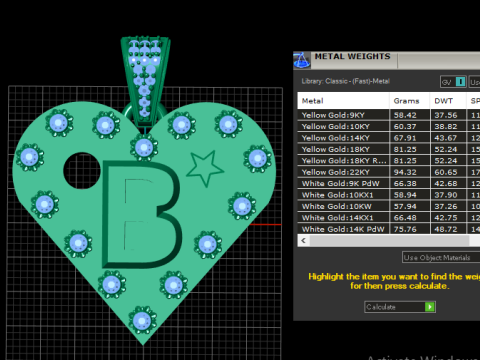
Task: Select the METAL WEIGHTS panel tab
Action: pyautogui.click(x=352, y=56)
